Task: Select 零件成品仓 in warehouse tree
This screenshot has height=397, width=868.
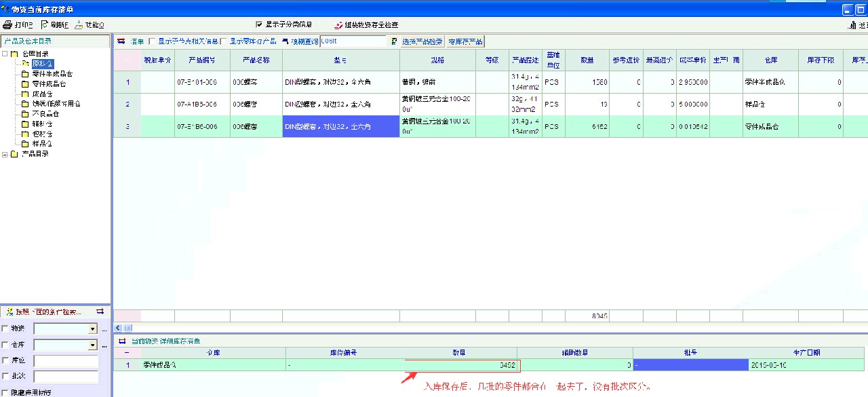Action: pyautogui.click(x=48, y=83)
